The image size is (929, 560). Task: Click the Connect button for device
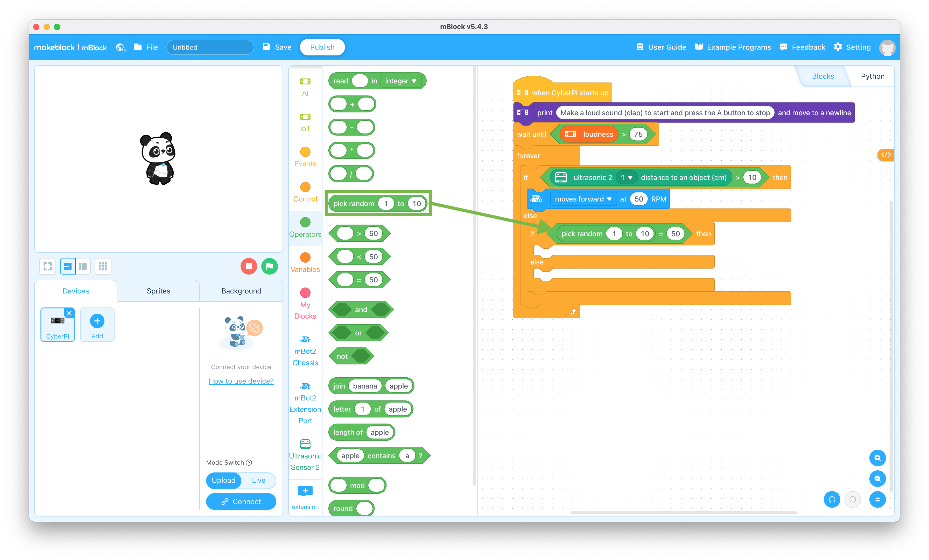241,501
